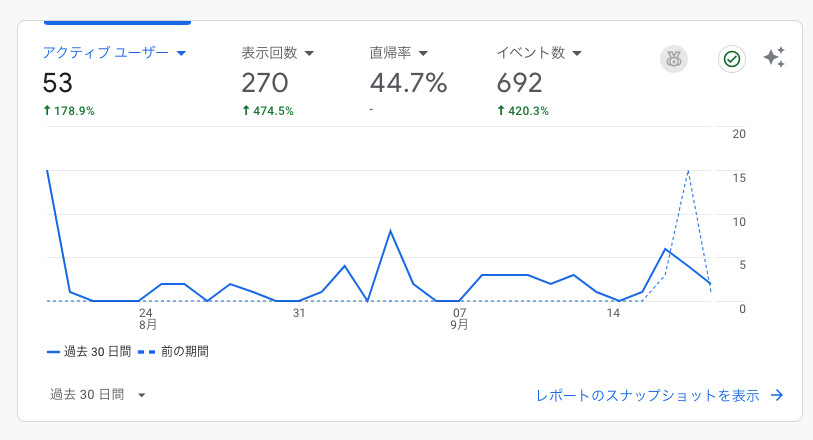Viewport: 813px width, 440px height.
Task: Click the green up arrow beside 474.5%
Action: (x=246, y=111)
